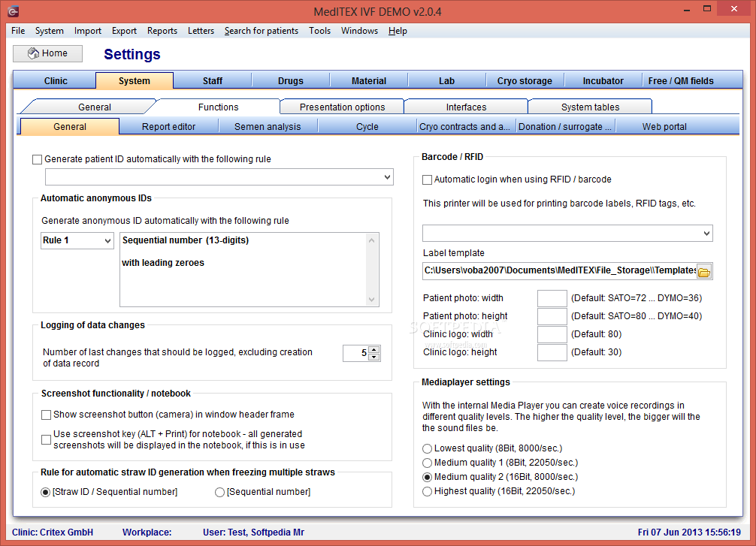Image resolution: width=756 pixels, height=546 pixels.
Task: Open the System tables tab
Action: [x=590, y=107]
